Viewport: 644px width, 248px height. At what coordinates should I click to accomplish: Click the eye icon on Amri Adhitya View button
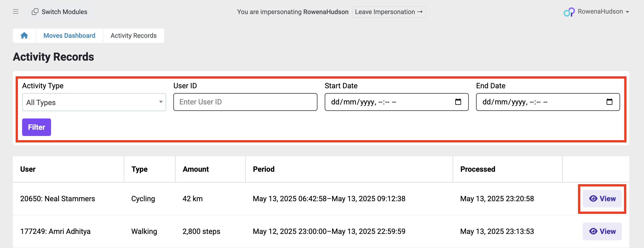click(x=593, y=231)
